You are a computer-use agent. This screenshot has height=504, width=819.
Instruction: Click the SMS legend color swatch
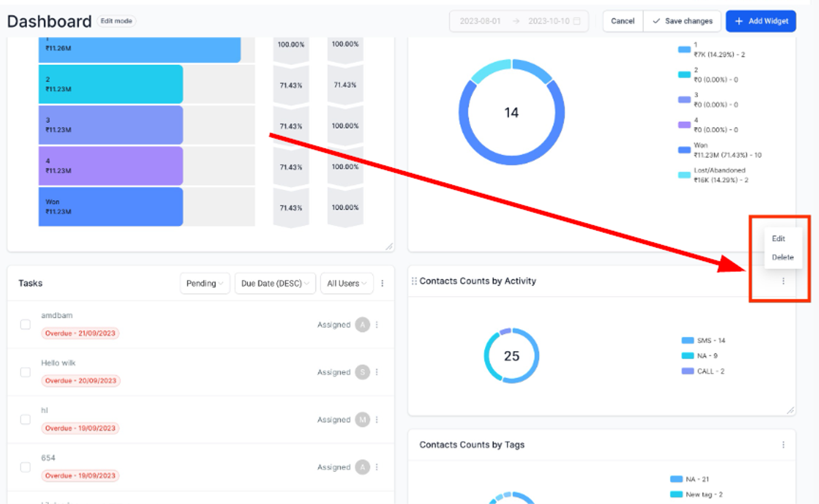tap(688, 340)
